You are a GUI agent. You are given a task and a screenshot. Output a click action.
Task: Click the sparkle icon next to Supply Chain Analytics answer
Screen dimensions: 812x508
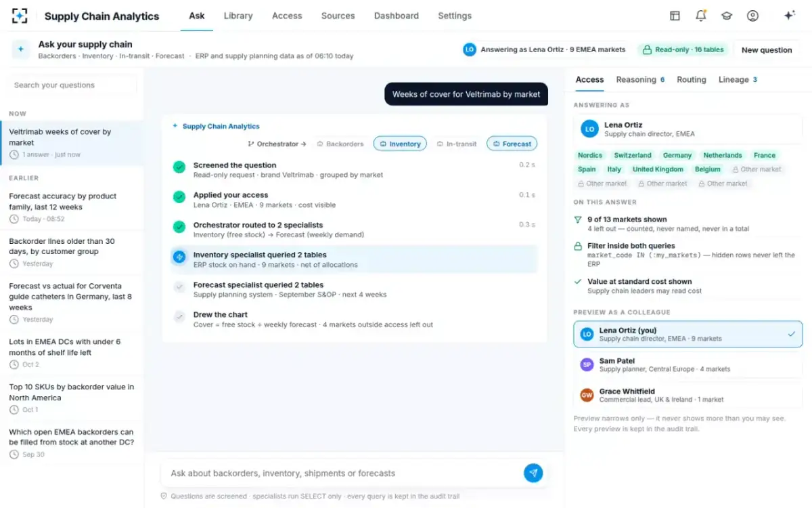[175, 126]
